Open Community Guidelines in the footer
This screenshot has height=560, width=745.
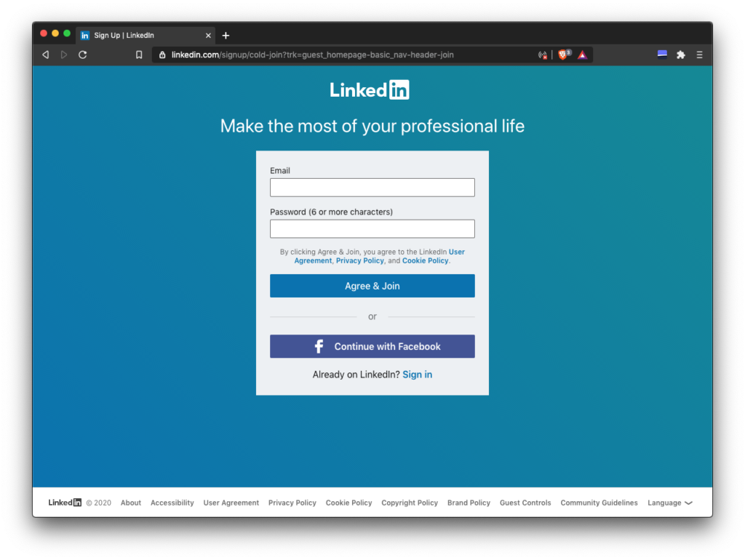click(599, 503)
